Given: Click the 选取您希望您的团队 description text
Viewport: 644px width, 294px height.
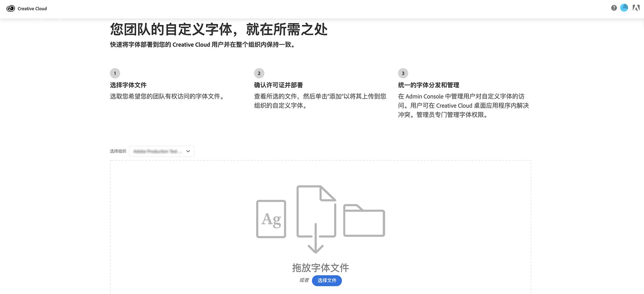Looking at the screenshot, I should [x=167, y=97].
